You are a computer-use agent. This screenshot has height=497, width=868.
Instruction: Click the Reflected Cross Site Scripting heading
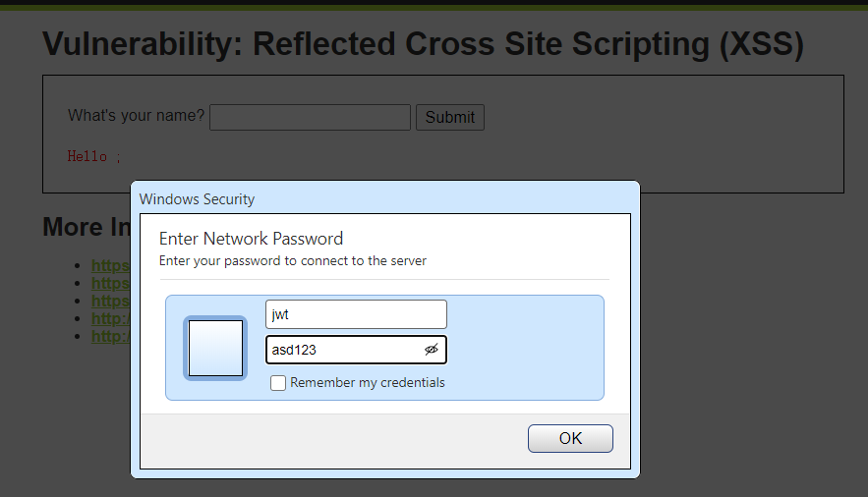[423, 45]
